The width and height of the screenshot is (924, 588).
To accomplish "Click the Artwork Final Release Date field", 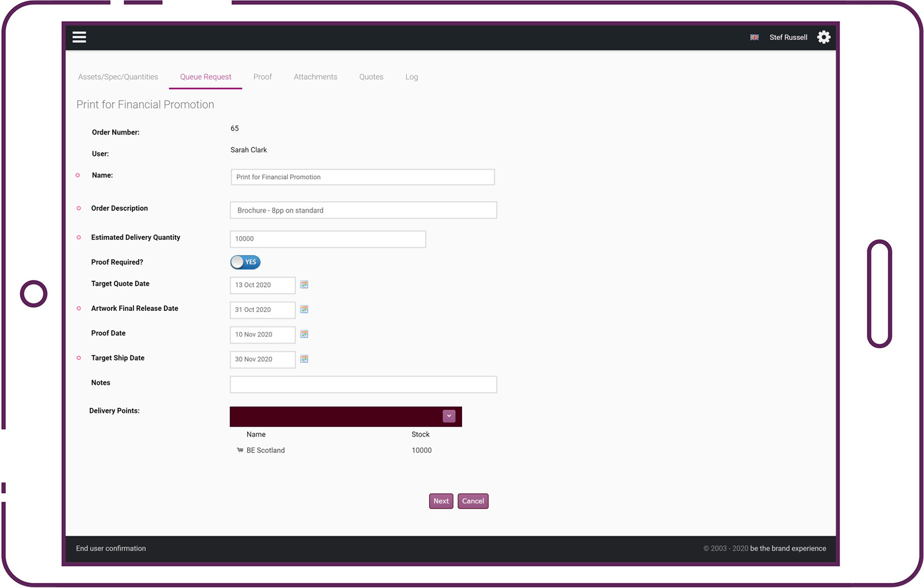I will (x=263, y=310).
